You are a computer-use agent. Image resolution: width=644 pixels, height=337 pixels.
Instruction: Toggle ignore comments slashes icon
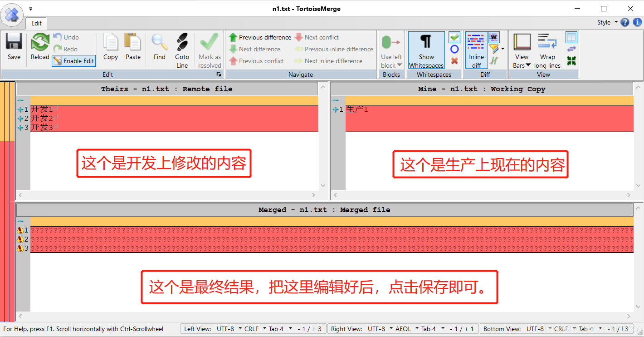493,61
